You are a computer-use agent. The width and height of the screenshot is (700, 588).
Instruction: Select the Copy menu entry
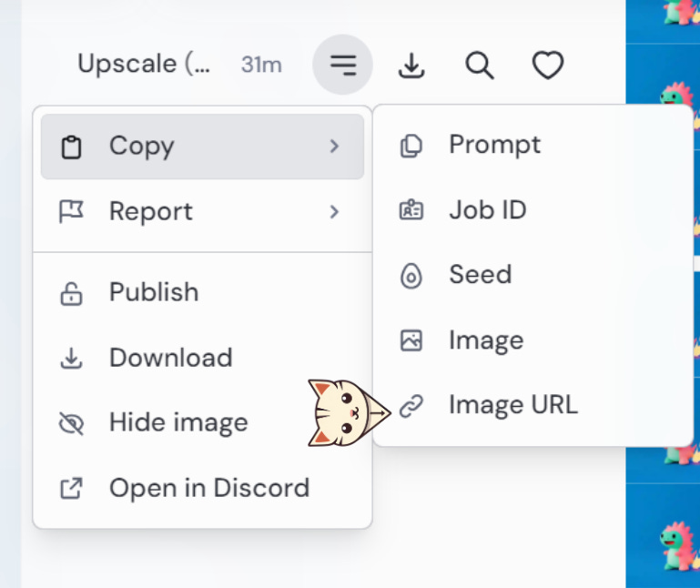[x=202, y=147]
